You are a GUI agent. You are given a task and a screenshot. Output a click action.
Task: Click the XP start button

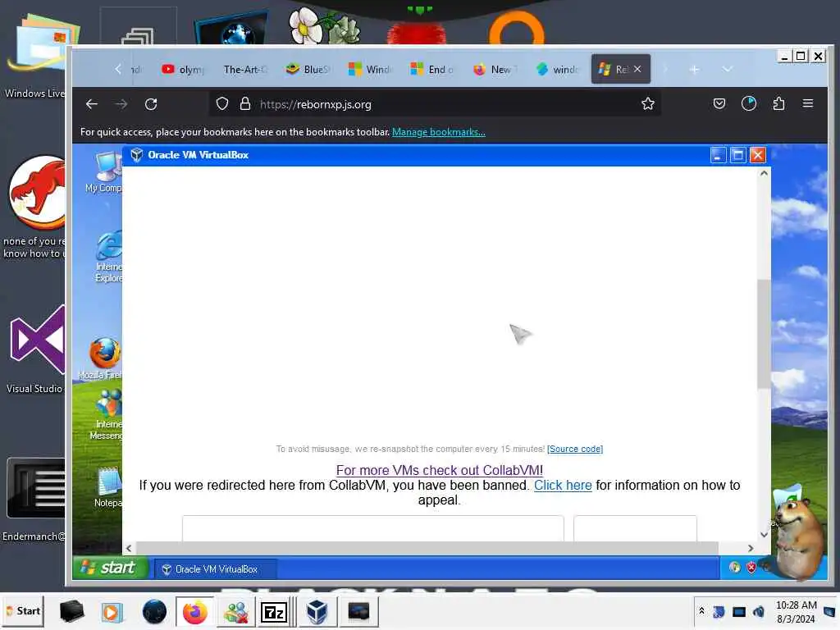pyautogui.click(x=111, y=568)
